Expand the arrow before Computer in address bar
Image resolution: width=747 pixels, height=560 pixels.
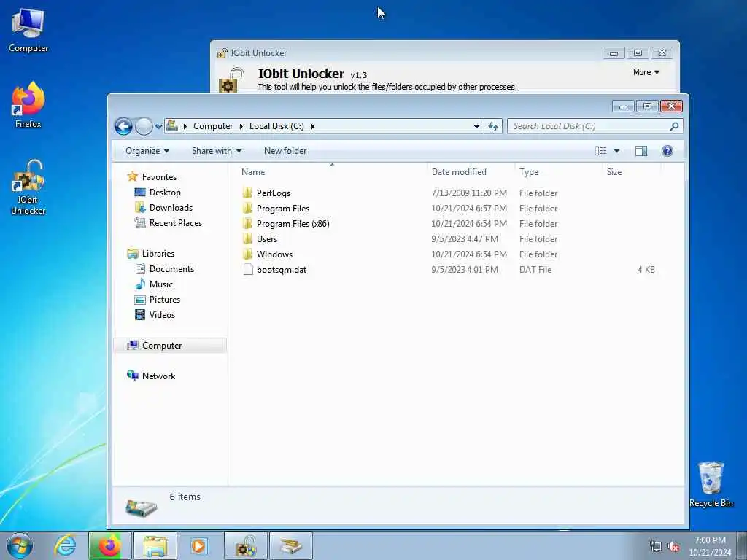185,126
